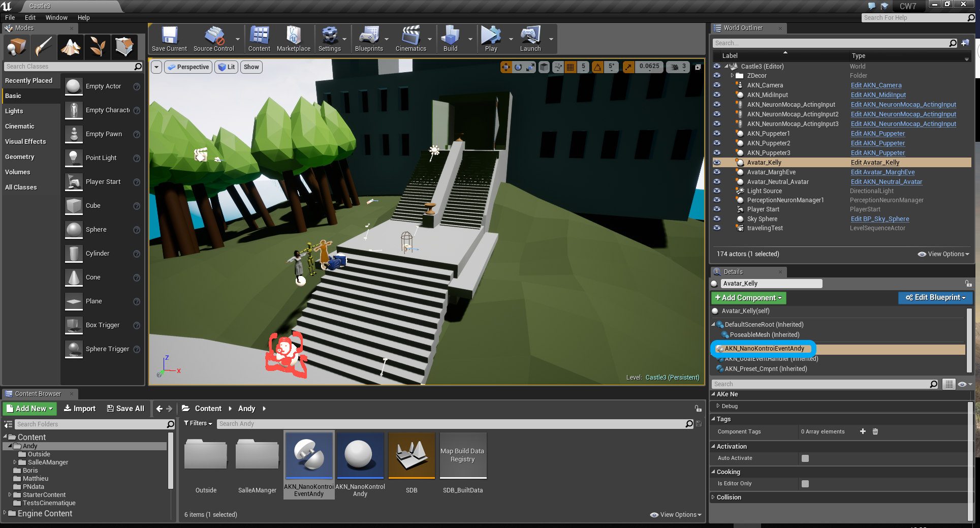Open the Play options dropdown arrow
The height and width of the screenshot is (528, 980).
click(510, 39)
